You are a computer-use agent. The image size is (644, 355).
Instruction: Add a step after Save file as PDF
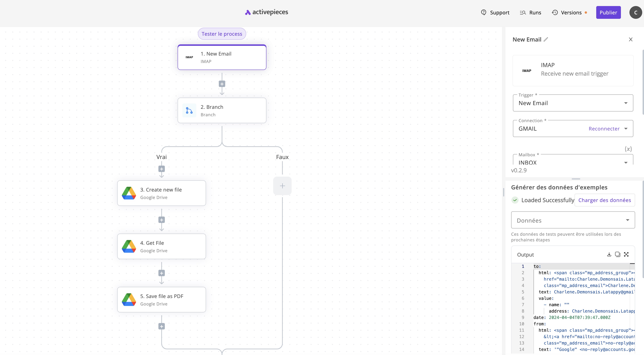(x=161, y=327)
